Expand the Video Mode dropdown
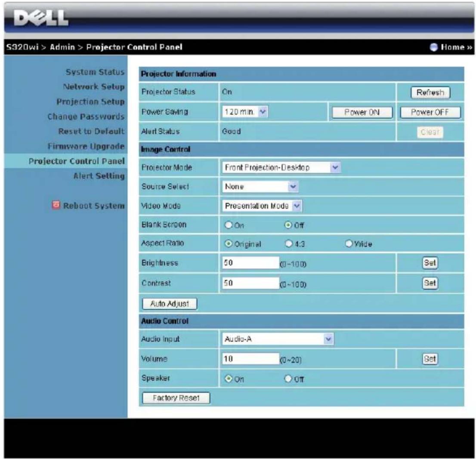Screen dimensions: 476x459 point(262,206)
